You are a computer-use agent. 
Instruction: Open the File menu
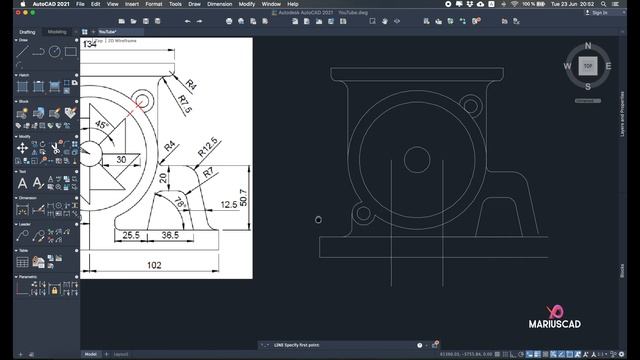tap(80, 4)
